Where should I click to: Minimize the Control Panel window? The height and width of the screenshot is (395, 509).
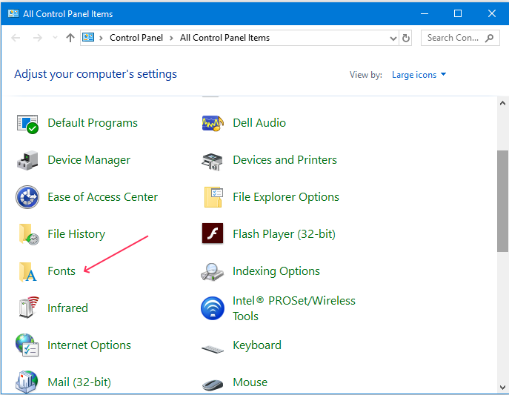[x=424, y=13]
